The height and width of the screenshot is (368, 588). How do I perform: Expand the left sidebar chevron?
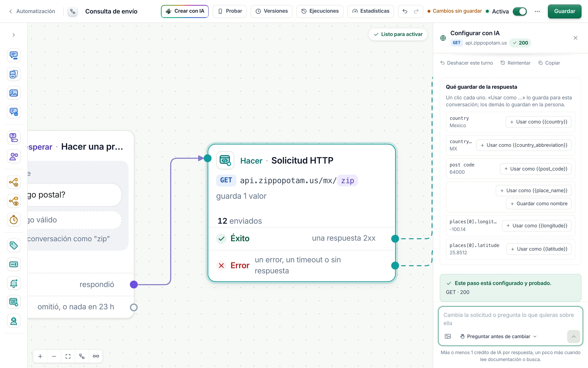click(14, 35)
